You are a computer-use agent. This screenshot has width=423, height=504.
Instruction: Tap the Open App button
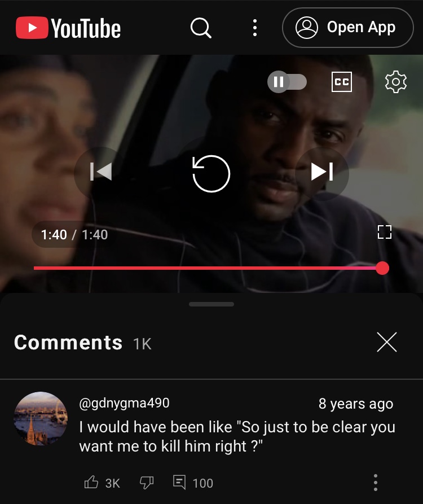[x=348, y=28]
